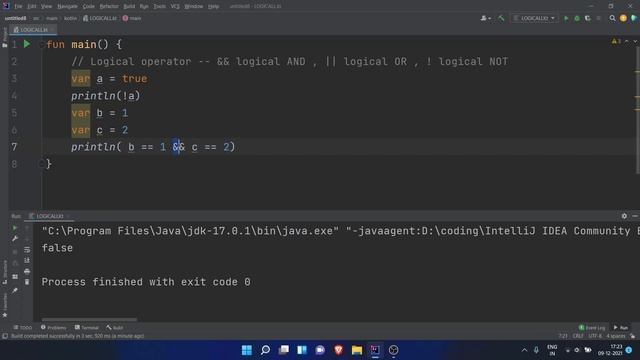This screenshot has height=360, width=640.
Task: Open the Build menu
Action: click(129, 6)
